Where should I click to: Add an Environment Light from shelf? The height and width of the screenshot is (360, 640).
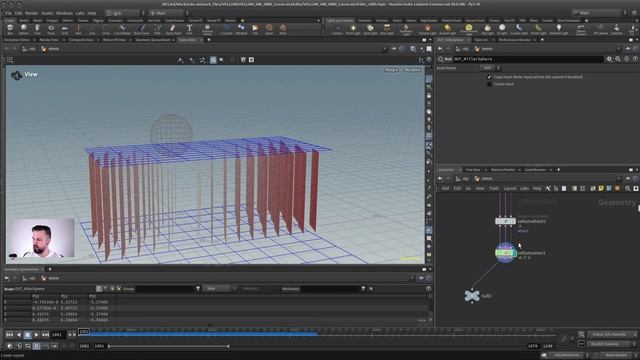tap(469, 29)
